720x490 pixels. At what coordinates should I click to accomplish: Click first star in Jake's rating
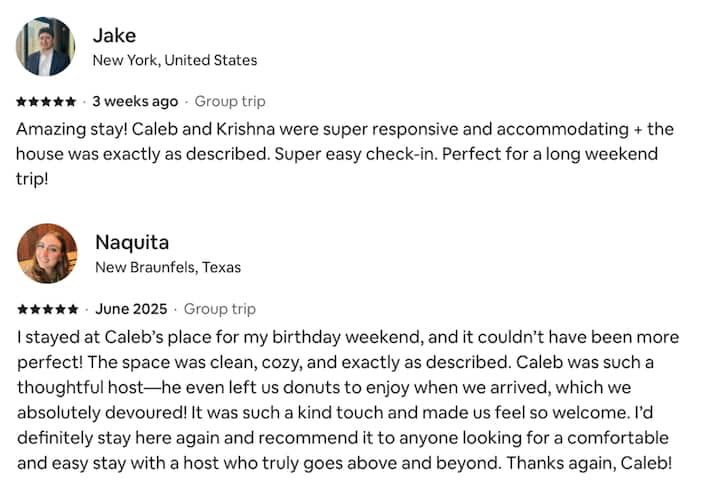point(22,102)
